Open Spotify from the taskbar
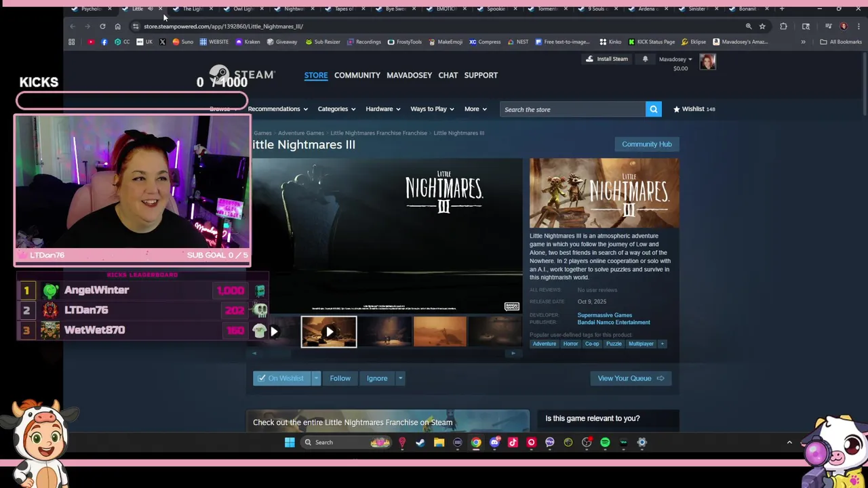Viewport: 868px width, 488px height. [x=605, y=443]
